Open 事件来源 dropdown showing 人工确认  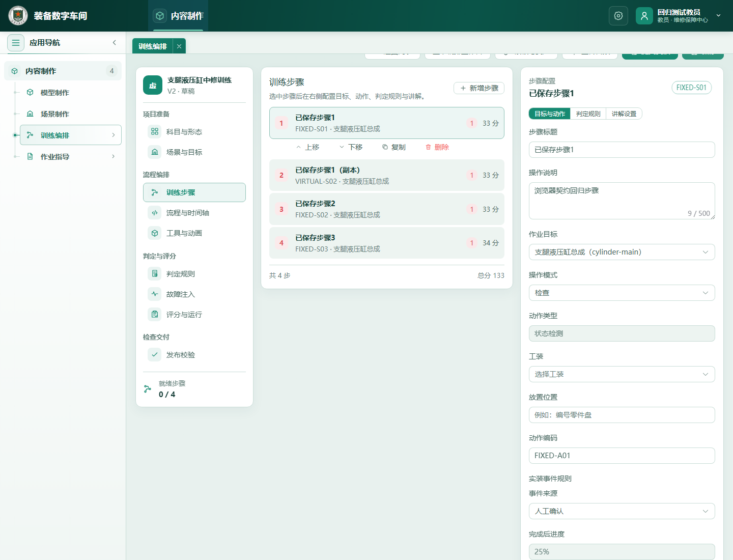(x=622, y=511)
